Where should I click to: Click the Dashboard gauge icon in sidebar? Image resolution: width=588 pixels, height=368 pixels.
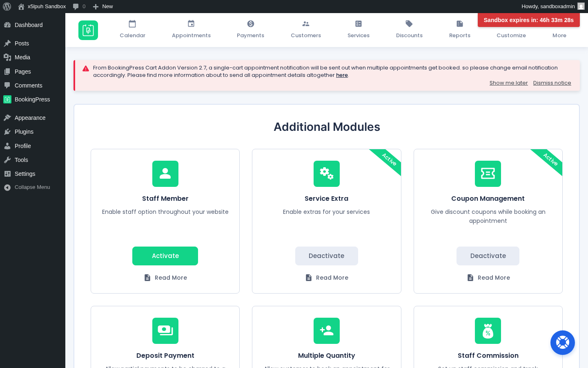pyautogui.click(x=7, y=25)
